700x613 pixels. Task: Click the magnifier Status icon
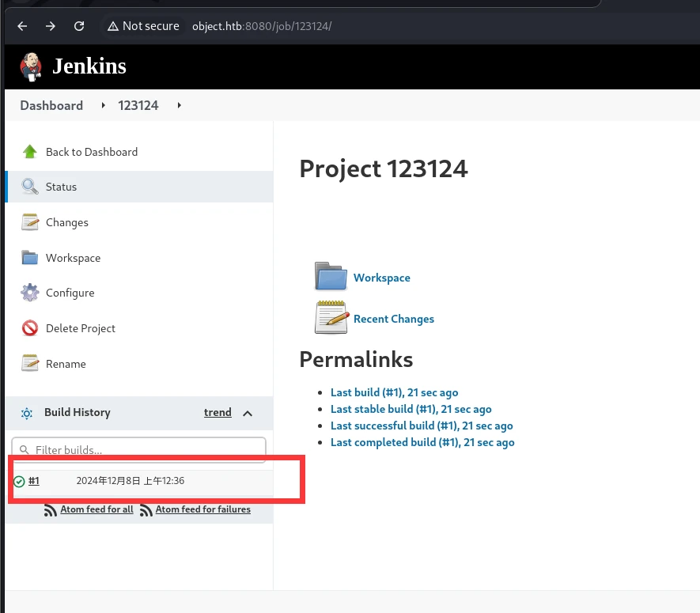coord(30,187)
